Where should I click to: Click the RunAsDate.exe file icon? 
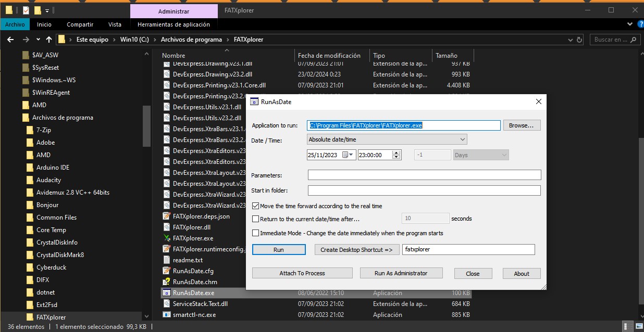coord(167,293)
